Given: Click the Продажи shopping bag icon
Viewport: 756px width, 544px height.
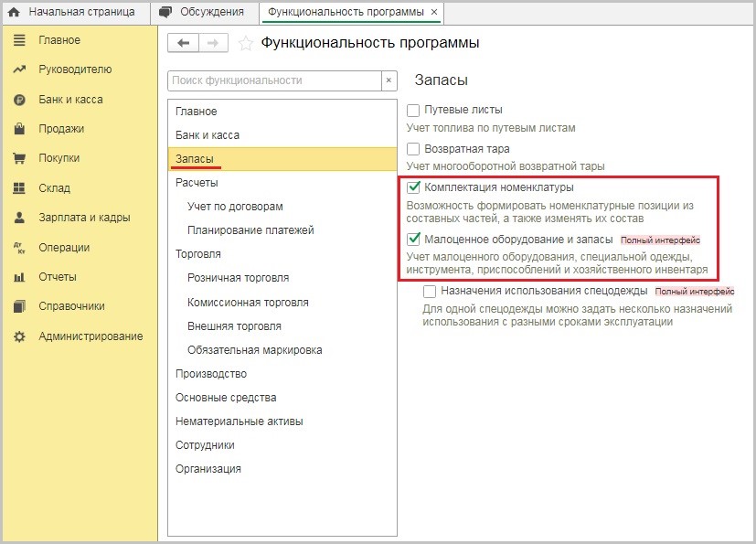Looking at the screenshot, I should (19, 129).
